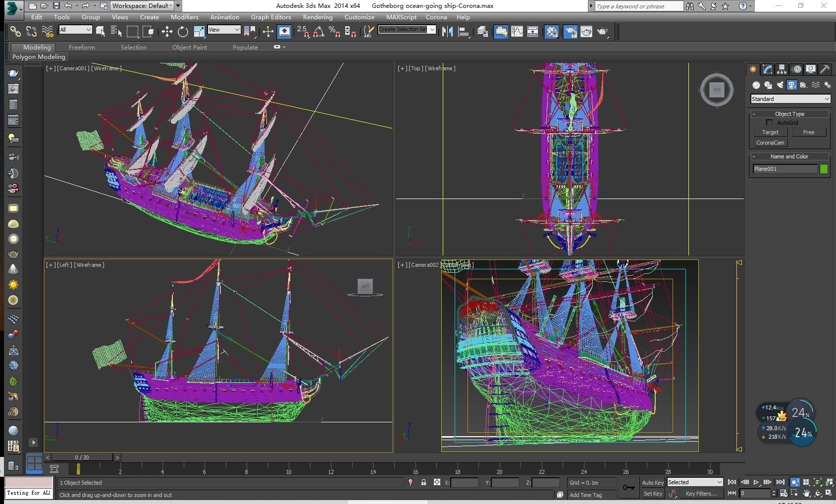Switch to the Modify command panel

[x=767, y=69]
